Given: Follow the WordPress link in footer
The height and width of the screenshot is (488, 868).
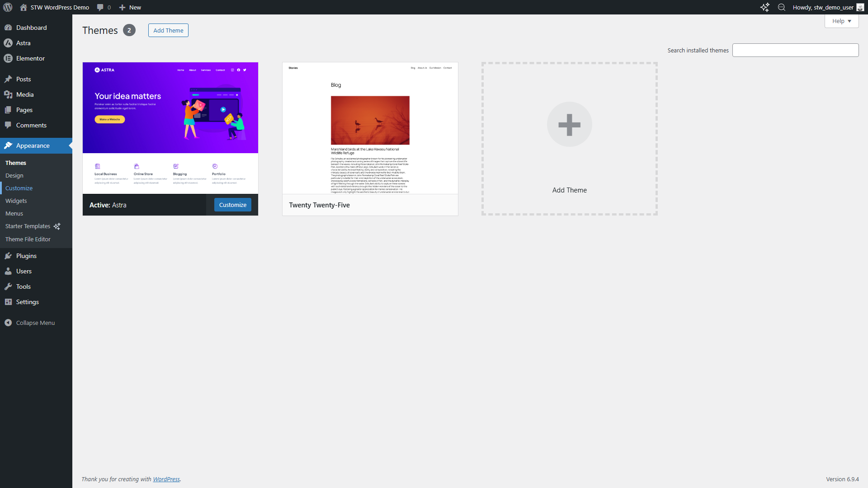Looking at the screenshot, I should click(166, 479).
